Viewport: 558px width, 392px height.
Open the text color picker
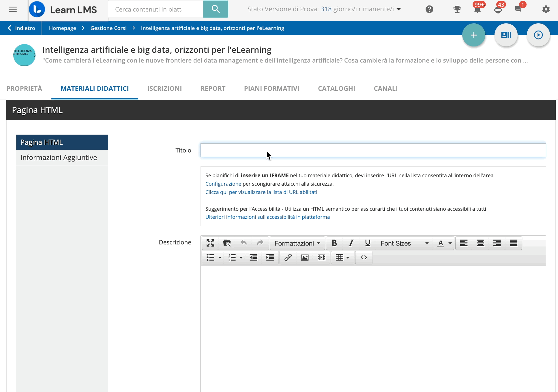point(443,243)
